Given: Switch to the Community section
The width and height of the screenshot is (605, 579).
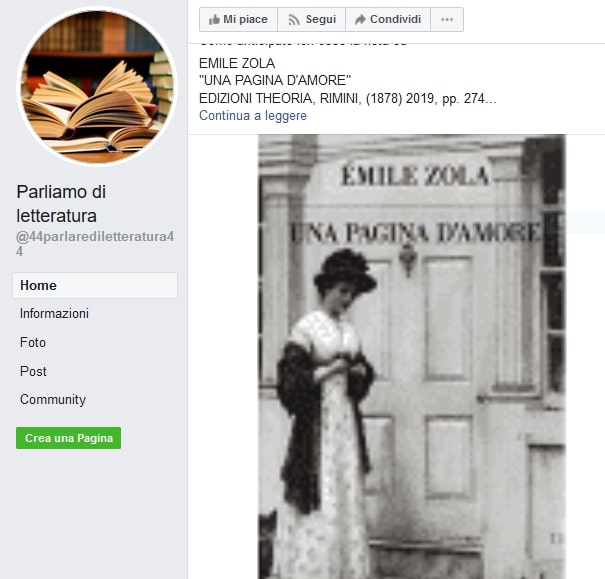Looking at the screenshot, I should coord(53,400).
